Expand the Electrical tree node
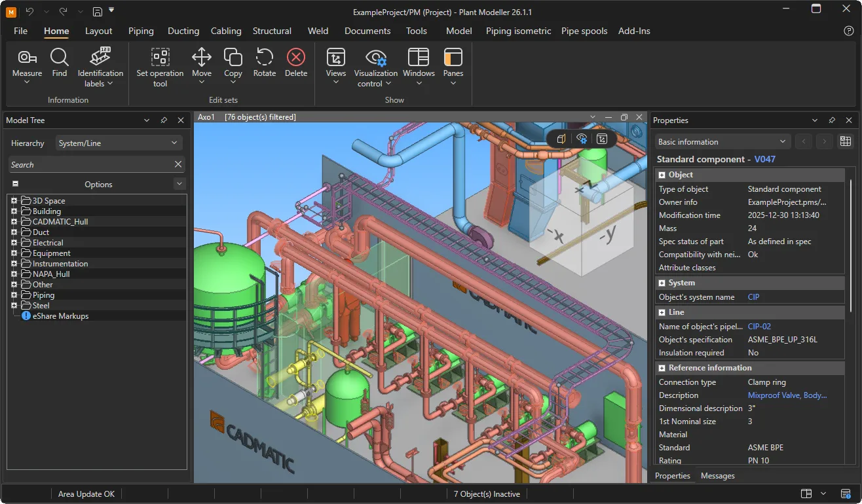 pos(14,243)
